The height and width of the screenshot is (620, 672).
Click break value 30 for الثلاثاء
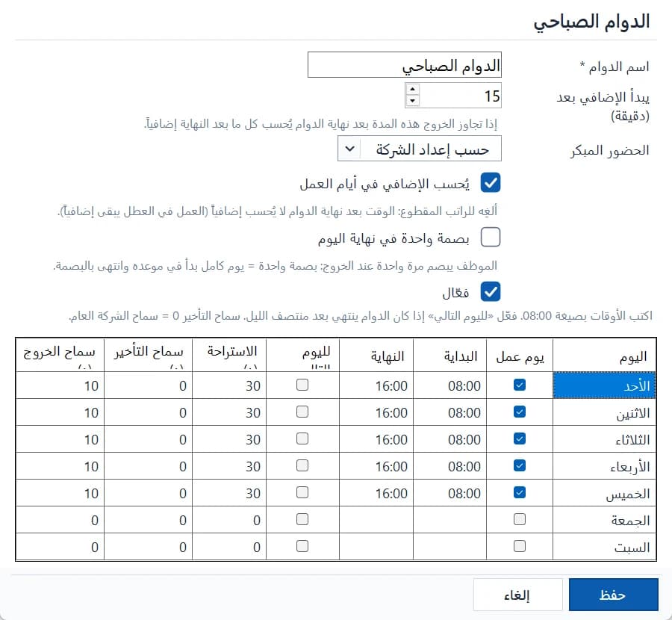click(229, 439)
